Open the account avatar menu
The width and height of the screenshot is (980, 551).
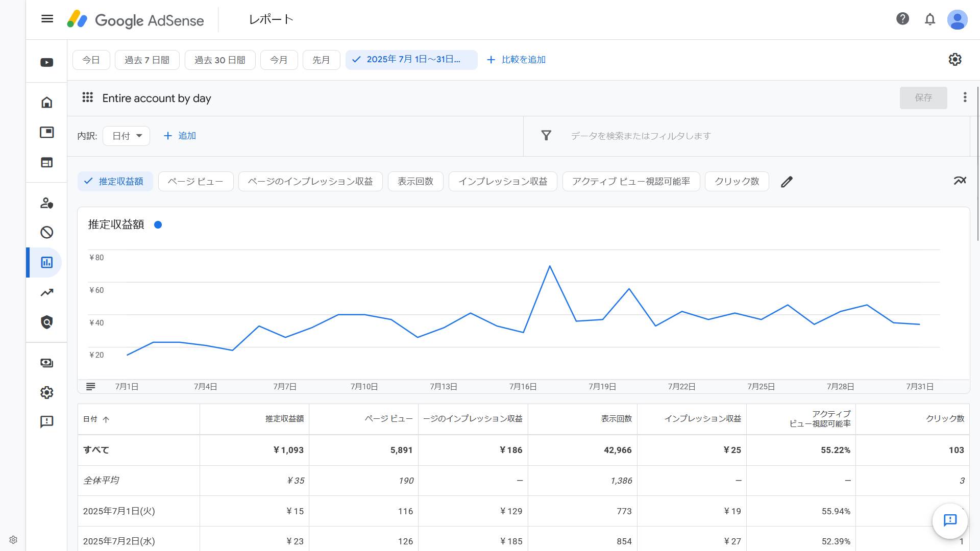[957, 19]
